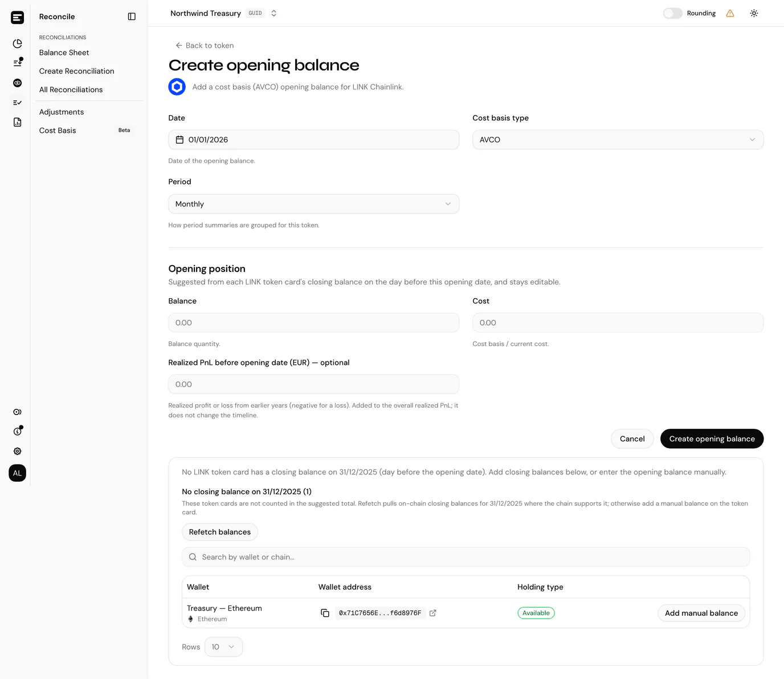Viewport: 784px width, 679px height.
Task: Click Add manual balance for Treasury wallet
Action: (701, 613)
